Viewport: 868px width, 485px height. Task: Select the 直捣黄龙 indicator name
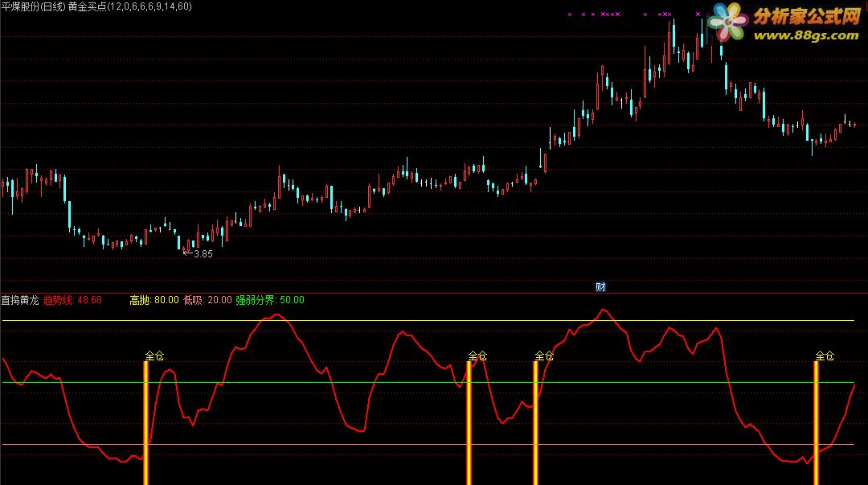coord(20,300)
